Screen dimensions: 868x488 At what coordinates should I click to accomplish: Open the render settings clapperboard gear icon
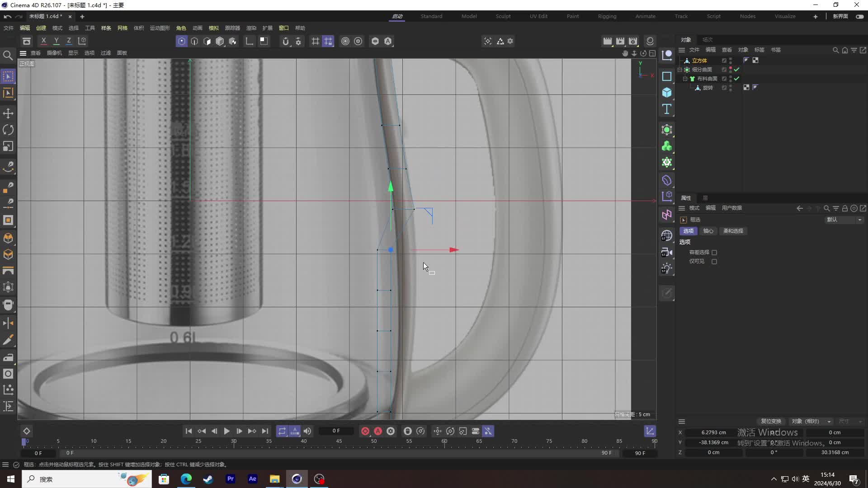(x=633, y=41)
